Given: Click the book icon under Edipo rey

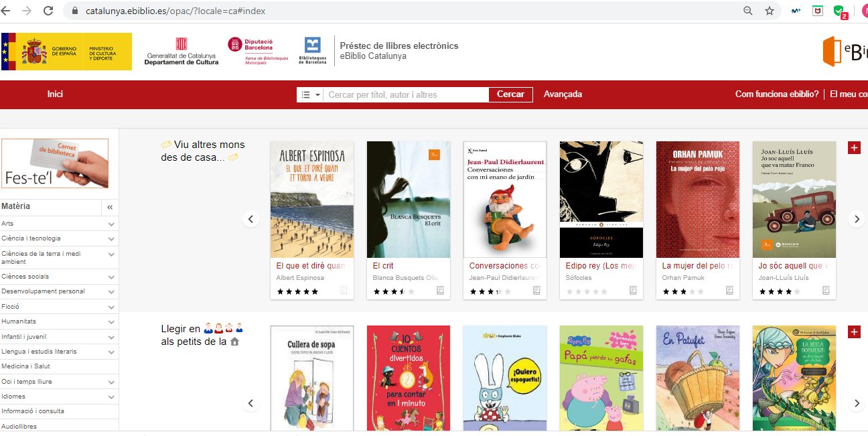Looking at the screenshot, I should [634, 291].
